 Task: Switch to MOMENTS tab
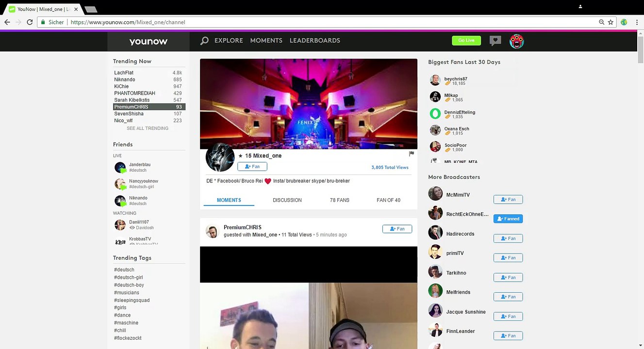tap(229, 200)
